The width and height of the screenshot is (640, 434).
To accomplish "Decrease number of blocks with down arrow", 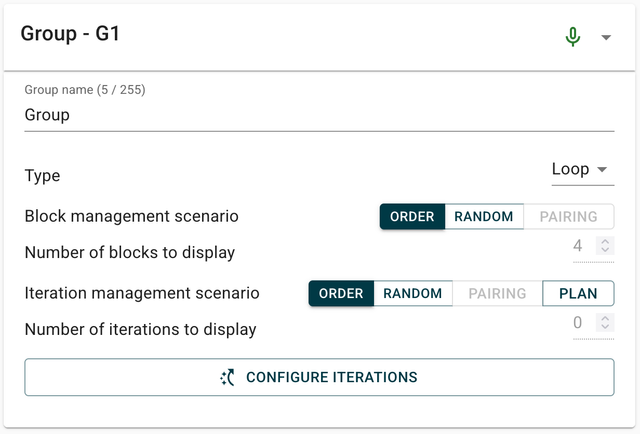I will click(604, 251).
